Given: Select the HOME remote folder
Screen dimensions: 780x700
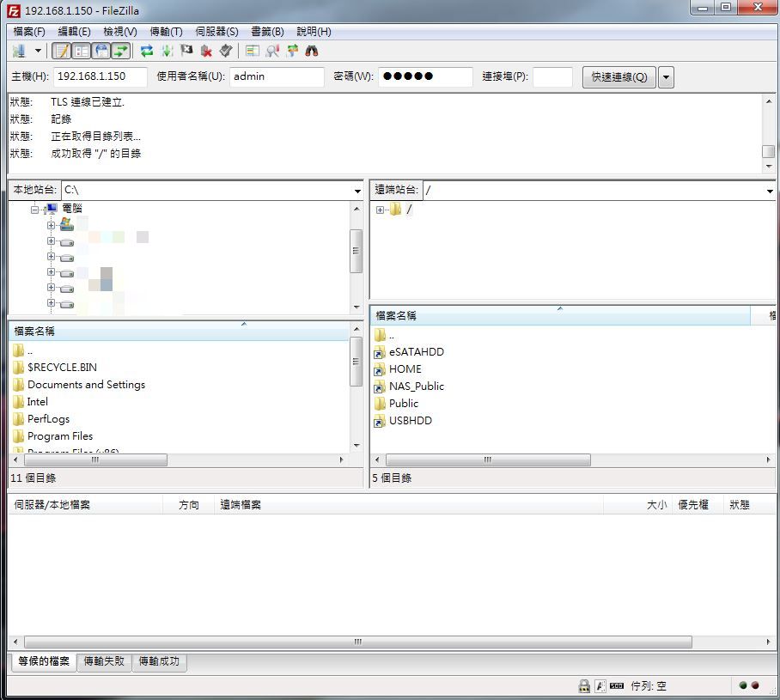Looking at the screenshot, I should [405, 369].
